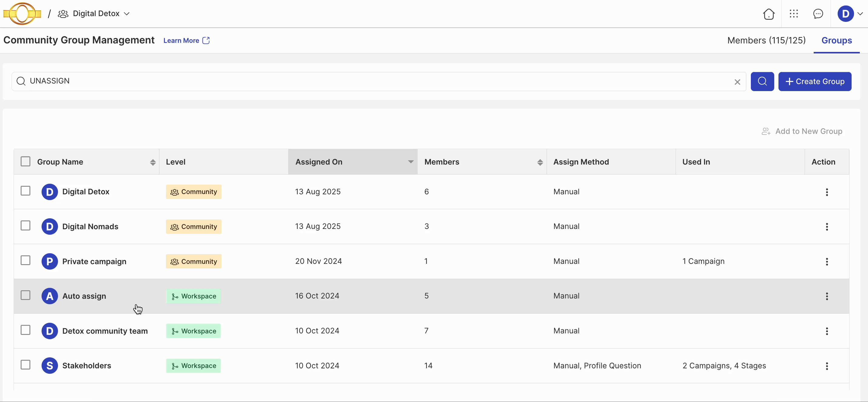This screenshot has width=868, height=402.
Task: Clear the UNASSIGN search text
Action: (737, 82)
